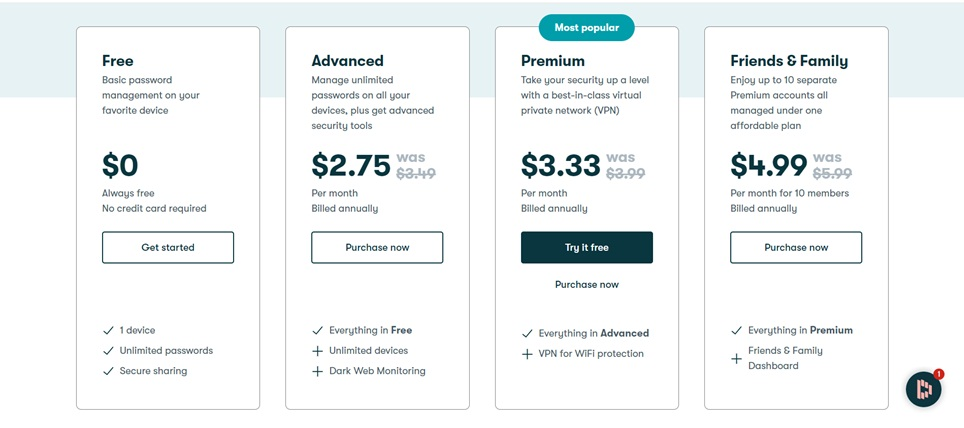964x428 pixels.
Task: Click the checkmark icon beside 1 device
Action: tap(108, 330)
